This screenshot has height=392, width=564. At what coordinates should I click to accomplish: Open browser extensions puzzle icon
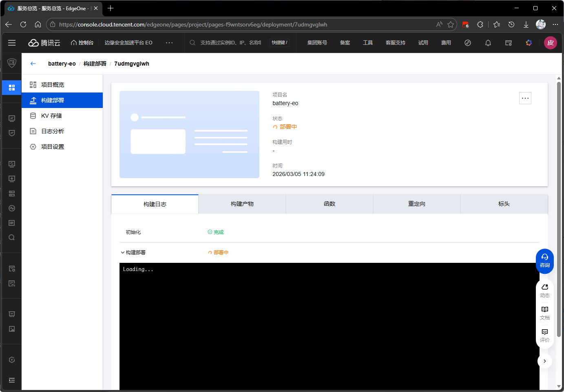pos(480,24)
